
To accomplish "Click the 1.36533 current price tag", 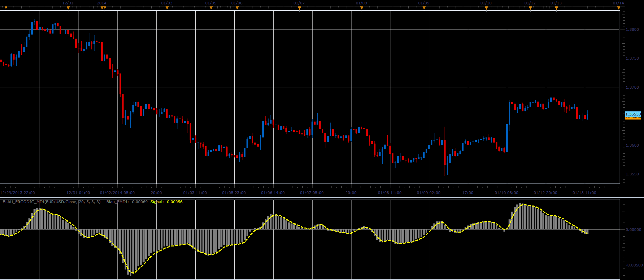I will (633, 114).
